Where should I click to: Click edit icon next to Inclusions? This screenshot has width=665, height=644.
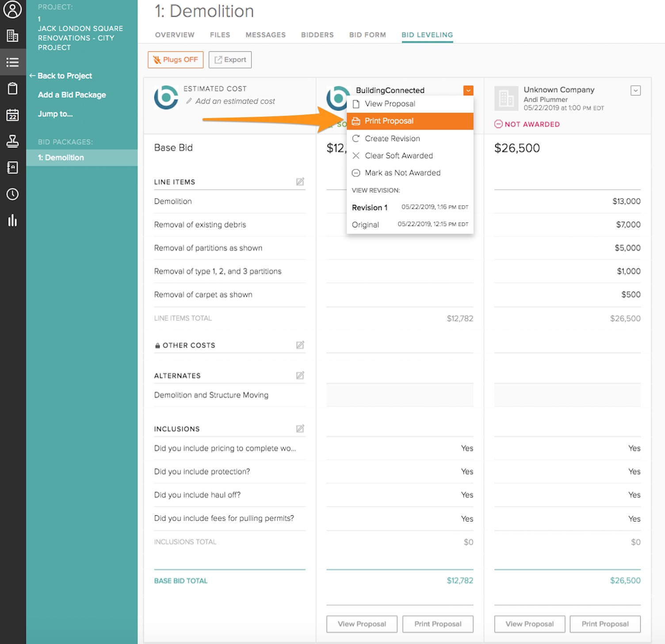[300, 429]
